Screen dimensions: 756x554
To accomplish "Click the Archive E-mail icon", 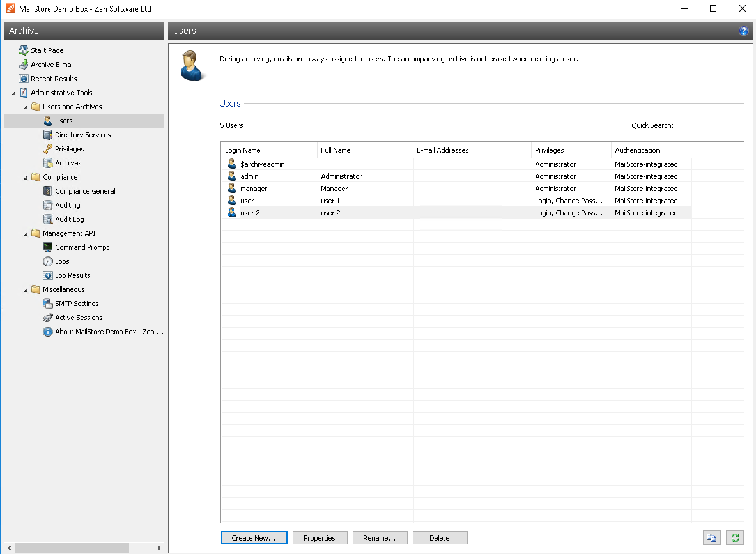I will click(x=23, y=64).
